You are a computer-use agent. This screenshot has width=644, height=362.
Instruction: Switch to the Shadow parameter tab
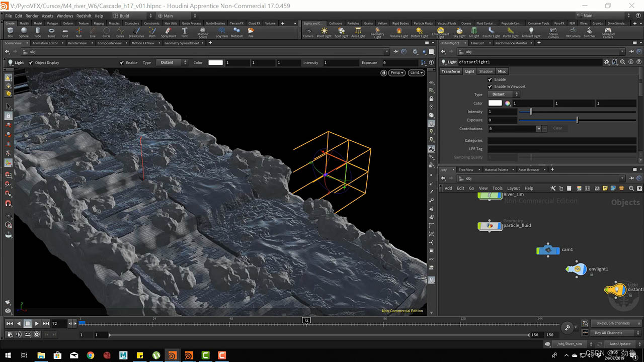pos(486,71)
